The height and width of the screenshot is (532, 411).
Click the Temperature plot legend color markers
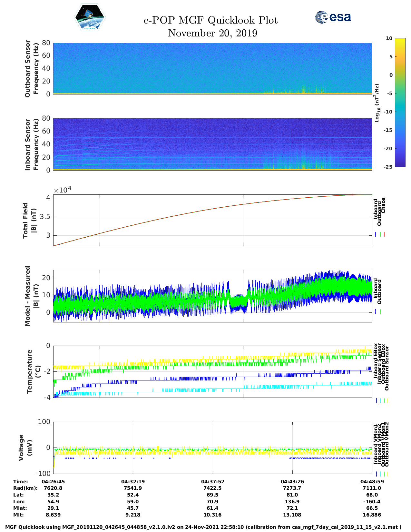click(382, 400)
